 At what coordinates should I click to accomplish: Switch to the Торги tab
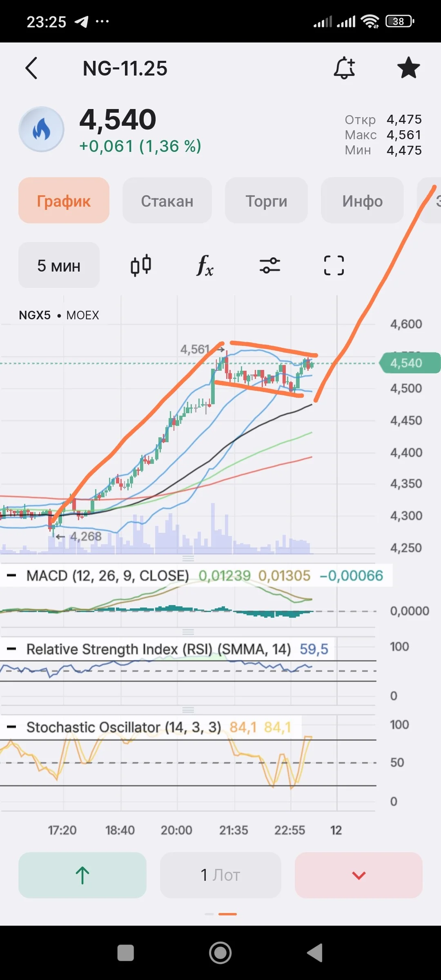[266, 200]
